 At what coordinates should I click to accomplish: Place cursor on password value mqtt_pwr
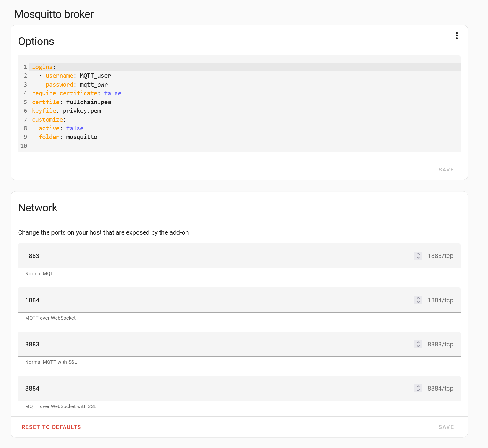point(94,85)
